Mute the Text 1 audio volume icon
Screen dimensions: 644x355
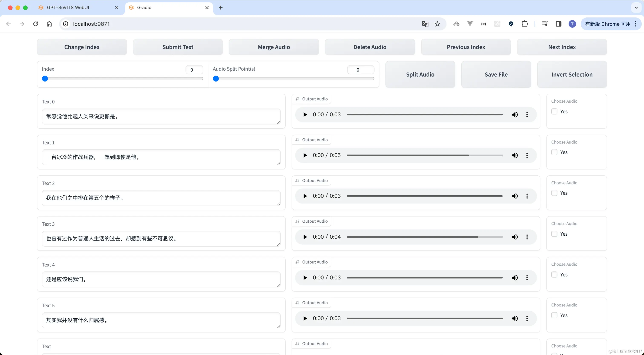tap(515, 155)
